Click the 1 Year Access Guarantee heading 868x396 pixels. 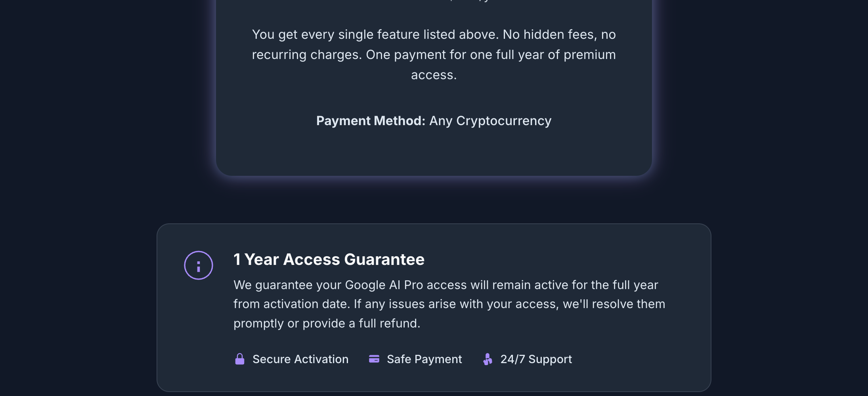[x=329, y=259]
